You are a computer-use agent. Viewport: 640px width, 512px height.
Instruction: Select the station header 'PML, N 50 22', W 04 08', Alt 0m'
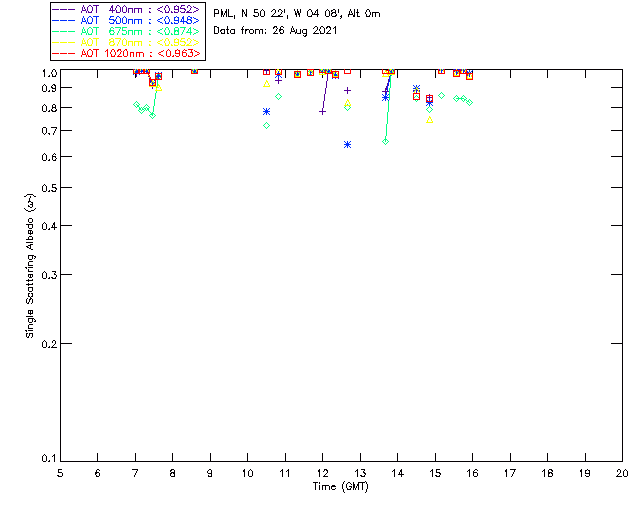click(297, 14)
